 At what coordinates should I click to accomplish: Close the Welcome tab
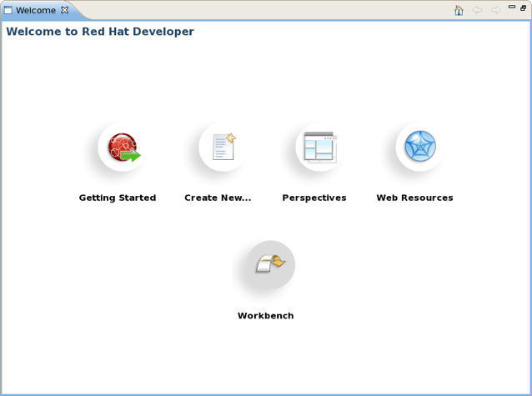click(x=64, y=10)
